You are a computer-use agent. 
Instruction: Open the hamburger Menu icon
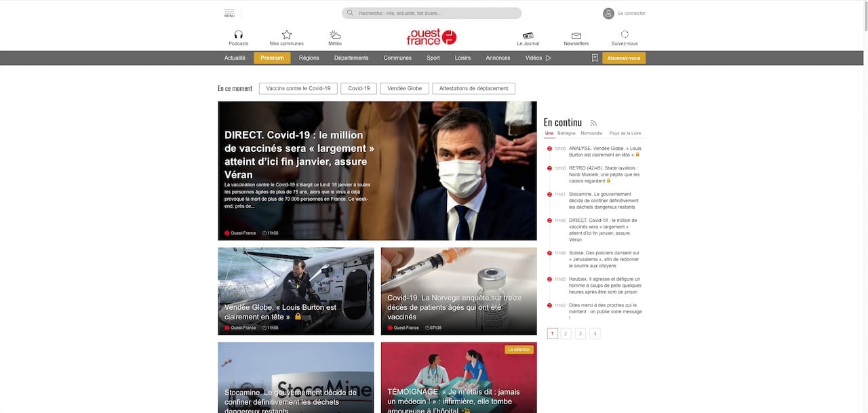[229, 13]
